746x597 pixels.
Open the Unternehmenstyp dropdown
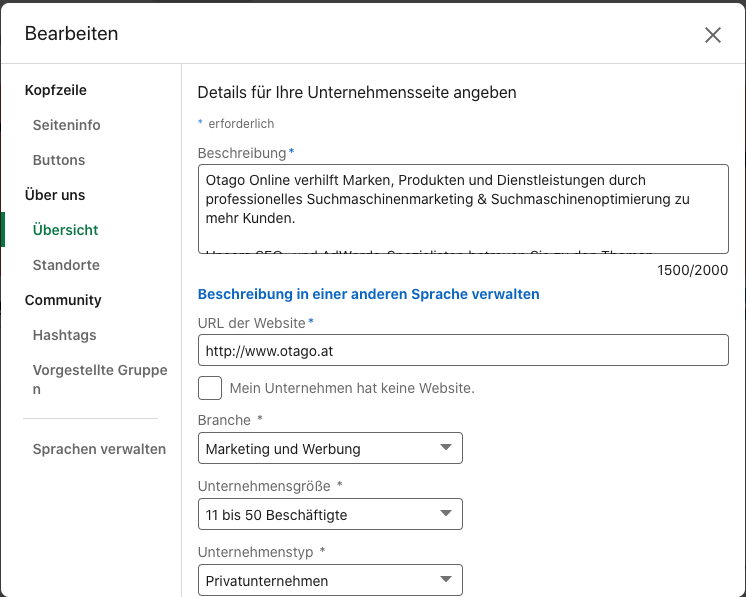330,580
